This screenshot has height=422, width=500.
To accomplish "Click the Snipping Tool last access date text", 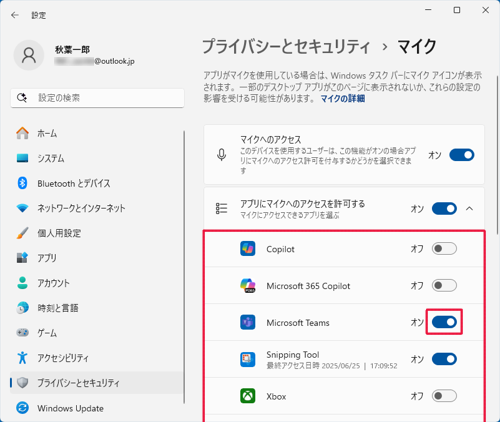I will click(332, 366).
